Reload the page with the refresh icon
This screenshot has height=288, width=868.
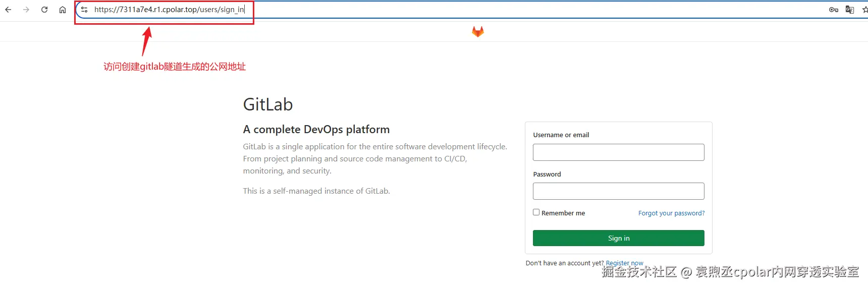click(44, 10)
